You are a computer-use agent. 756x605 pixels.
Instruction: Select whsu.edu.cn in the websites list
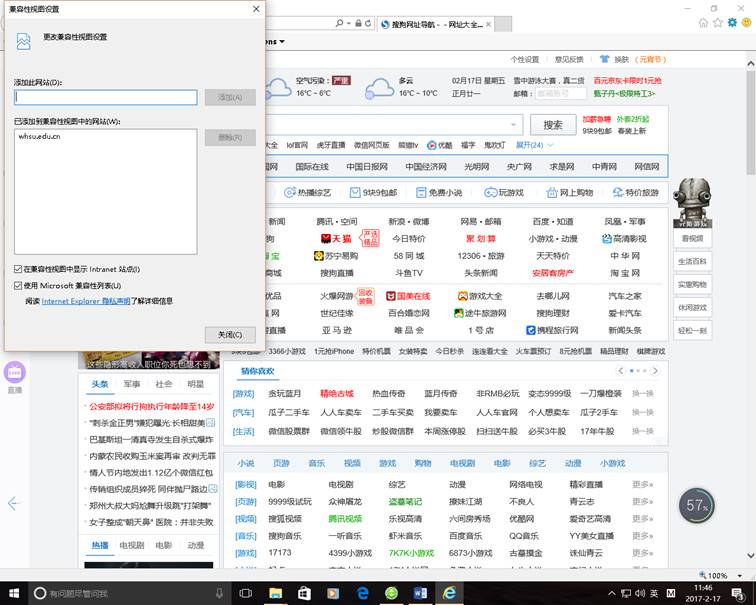click(x=39, y=135)
